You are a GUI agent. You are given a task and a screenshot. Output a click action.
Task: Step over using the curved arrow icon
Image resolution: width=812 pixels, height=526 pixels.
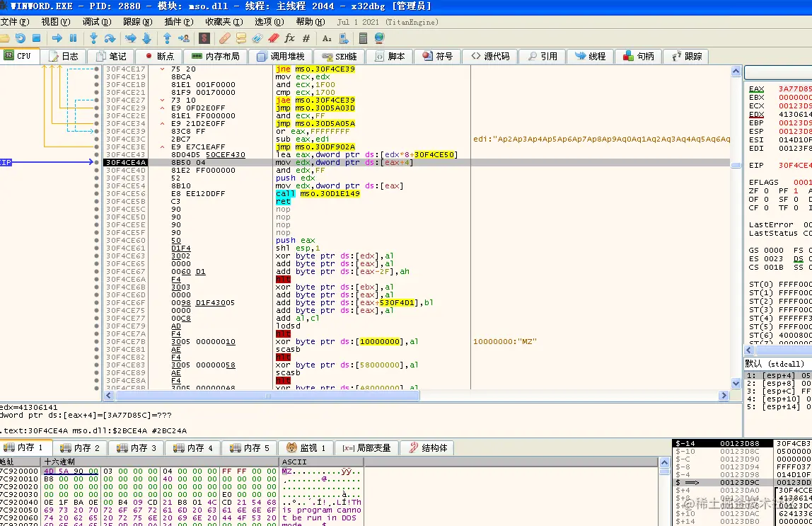(110, 38)
